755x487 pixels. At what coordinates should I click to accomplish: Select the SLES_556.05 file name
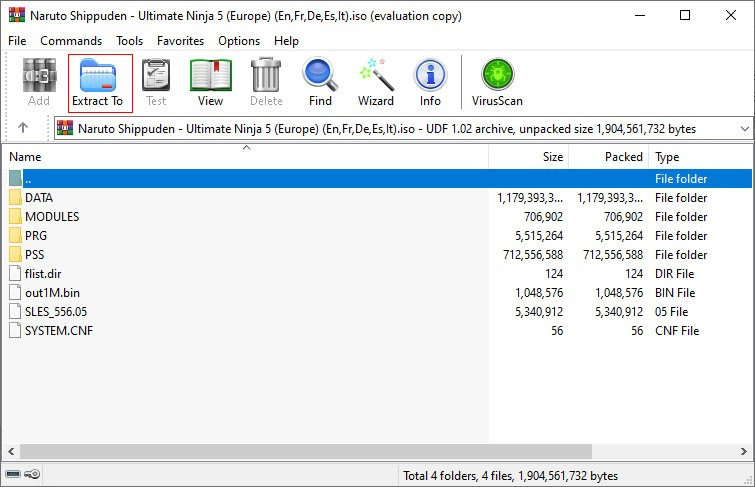[x=56, y=312]
